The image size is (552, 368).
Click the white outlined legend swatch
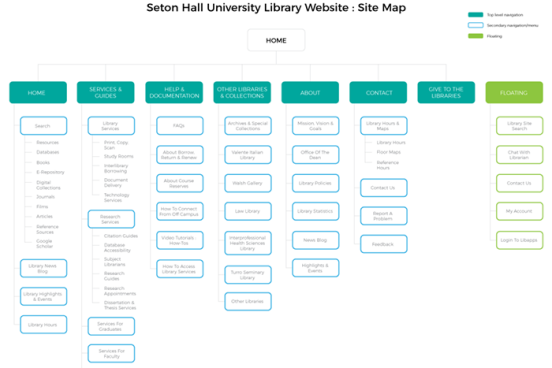(476, 25)
